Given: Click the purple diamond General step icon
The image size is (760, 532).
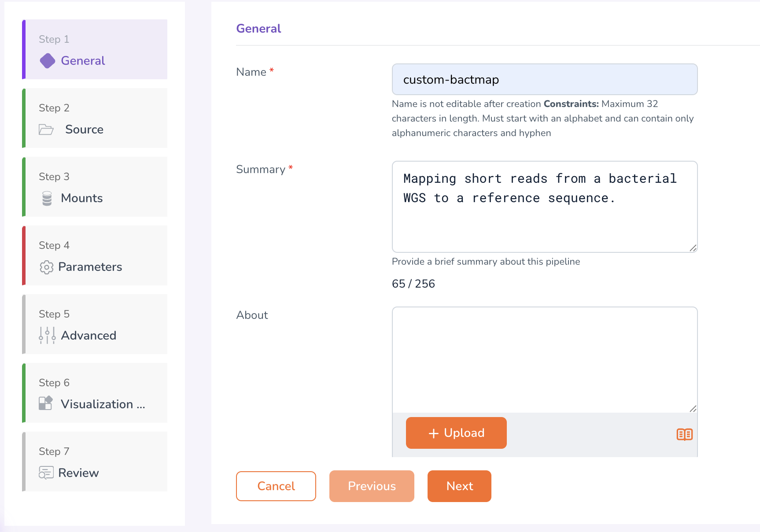Looking at the screenshot, I should [48, 61].
